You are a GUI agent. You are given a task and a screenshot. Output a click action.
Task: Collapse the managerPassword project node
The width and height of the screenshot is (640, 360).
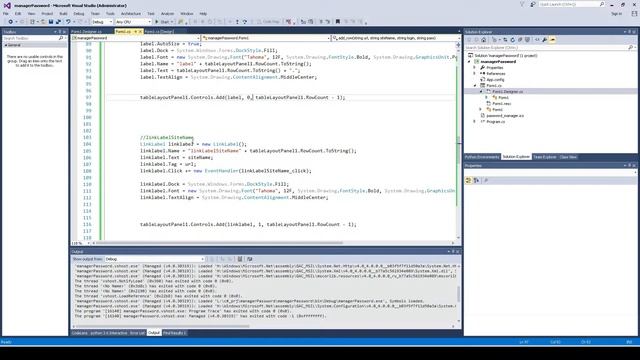click(469, 62)
